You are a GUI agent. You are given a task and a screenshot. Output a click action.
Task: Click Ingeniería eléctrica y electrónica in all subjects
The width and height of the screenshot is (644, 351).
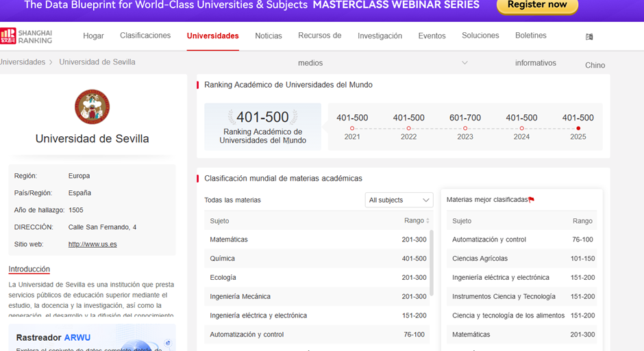click(x=317, y=315)
